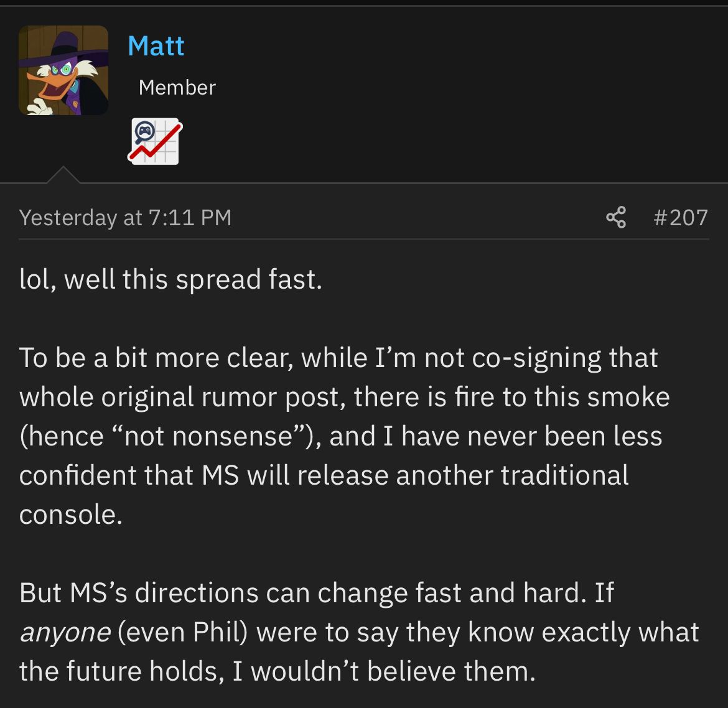Click the italicized word "anyone"
728x708 pixels.
(65, 632)
